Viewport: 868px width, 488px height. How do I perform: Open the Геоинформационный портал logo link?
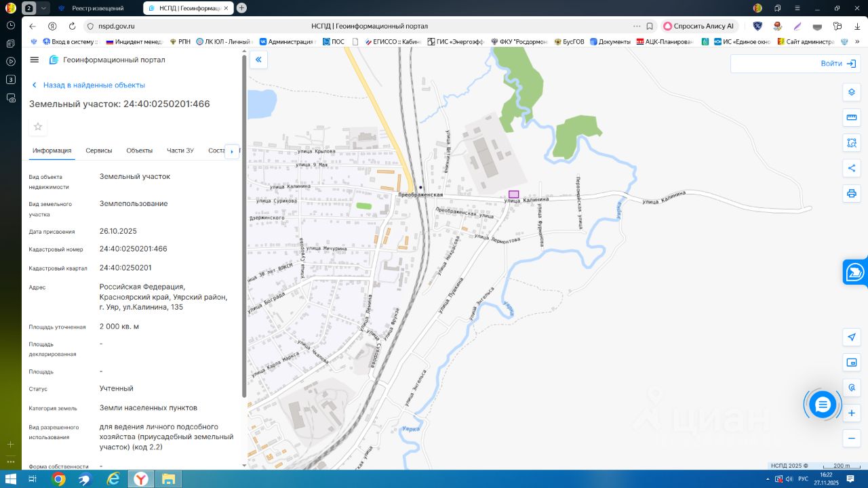(x=107, y=60)
